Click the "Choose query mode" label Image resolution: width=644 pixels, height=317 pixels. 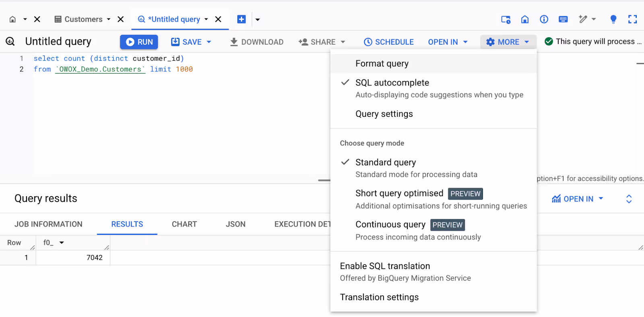coord(372,143)
